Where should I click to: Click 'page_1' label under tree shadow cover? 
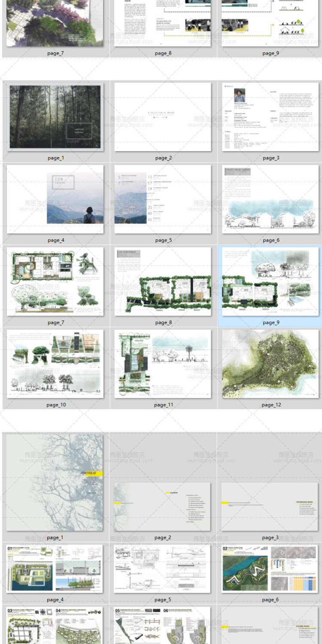pos(55,538)
